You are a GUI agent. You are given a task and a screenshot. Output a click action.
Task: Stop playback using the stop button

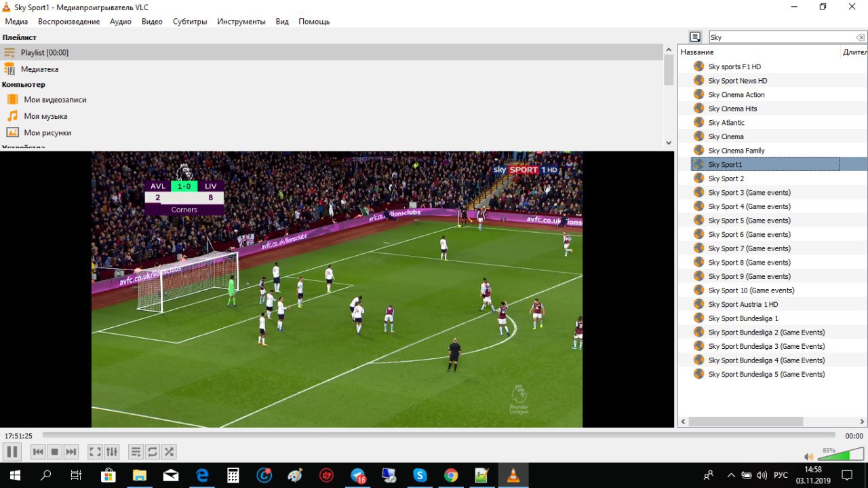click(x=55, y=451)
